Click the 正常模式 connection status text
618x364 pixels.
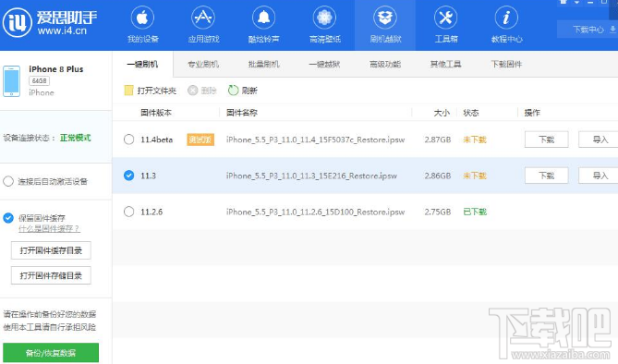75,138
